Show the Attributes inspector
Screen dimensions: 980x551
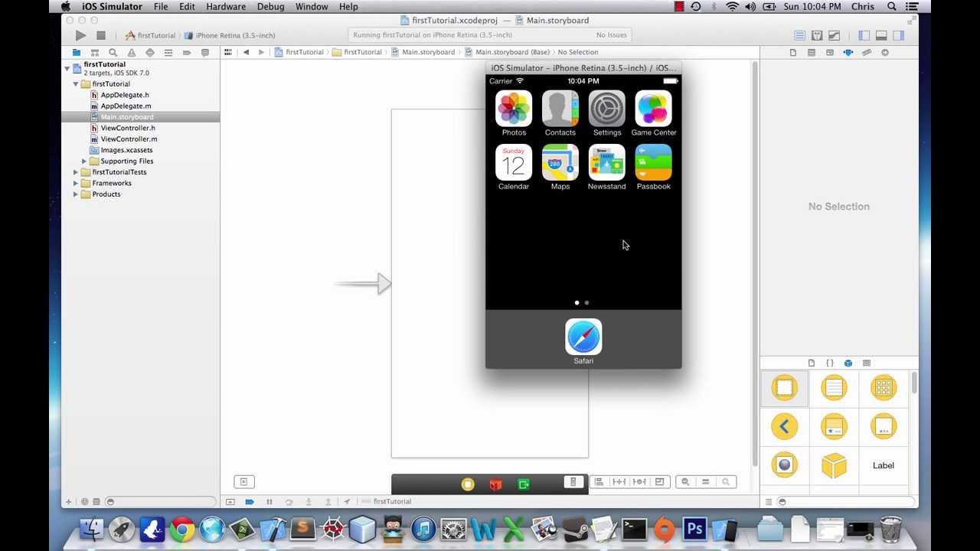click(848, 52)
